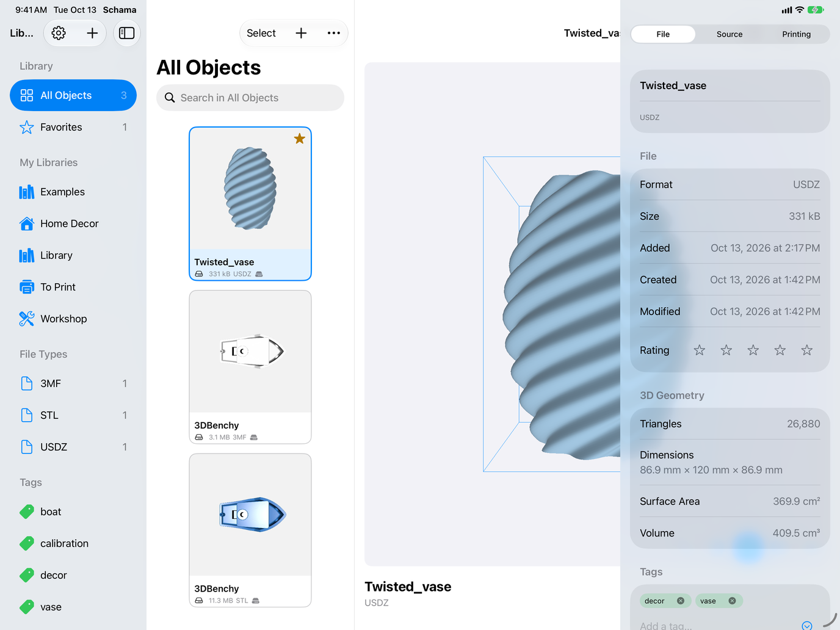Set rating to three stars
The height and width of the screenshot is (630, 840).
753,350
